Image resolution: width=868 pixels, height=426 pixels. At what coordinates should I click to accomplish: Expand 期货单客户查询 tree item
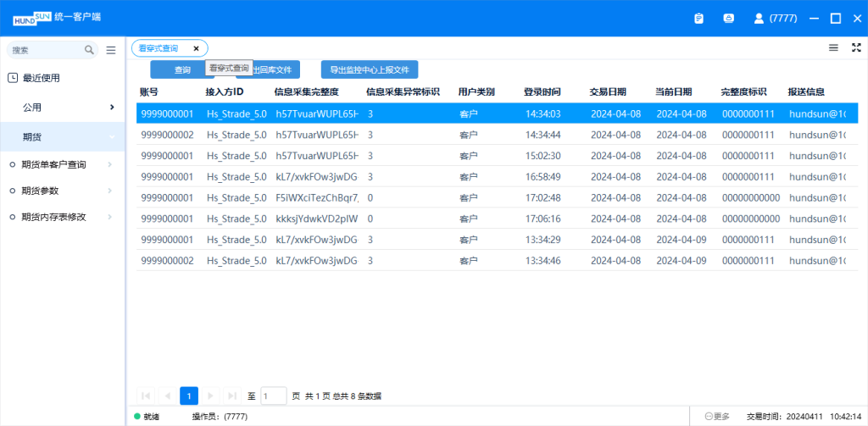coord(109,164)
